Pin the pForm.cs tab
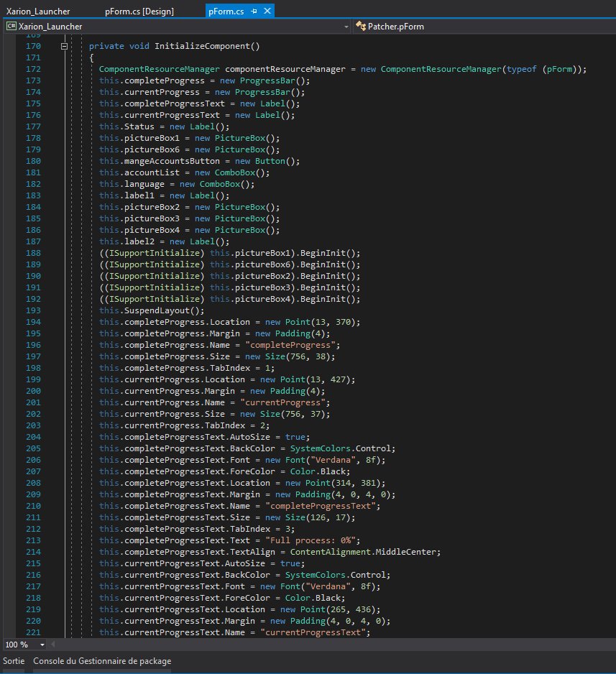 pos(254,11)
